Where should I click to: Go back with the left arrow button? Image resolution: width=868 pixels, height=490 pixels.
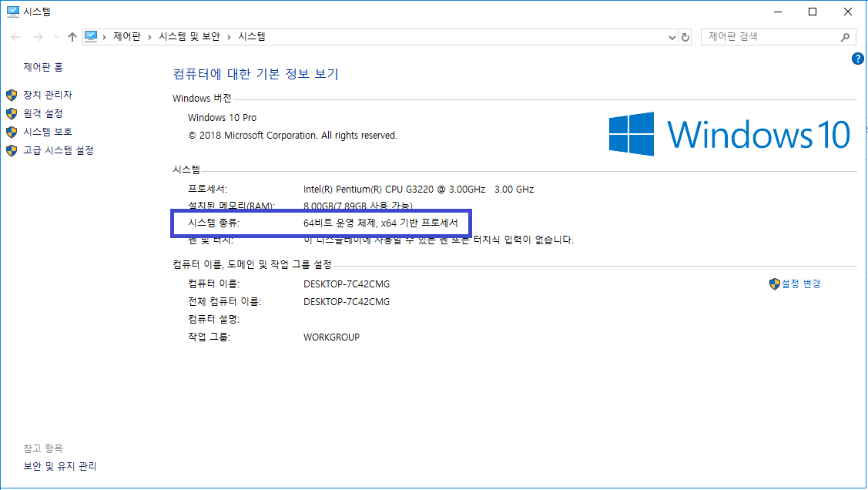[x=15, y=37]
